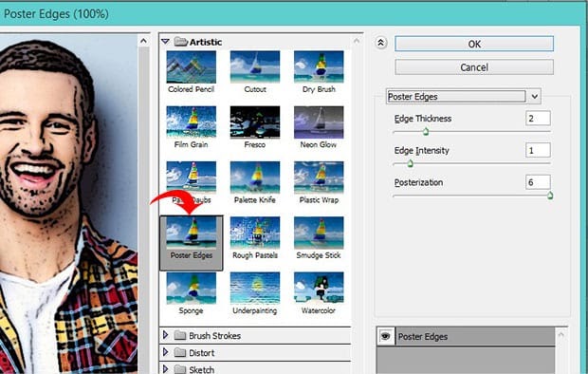This screenshot has width=588, height=374.
Task: Select the Sponge filter thumbnail
Action: [192, 288]
